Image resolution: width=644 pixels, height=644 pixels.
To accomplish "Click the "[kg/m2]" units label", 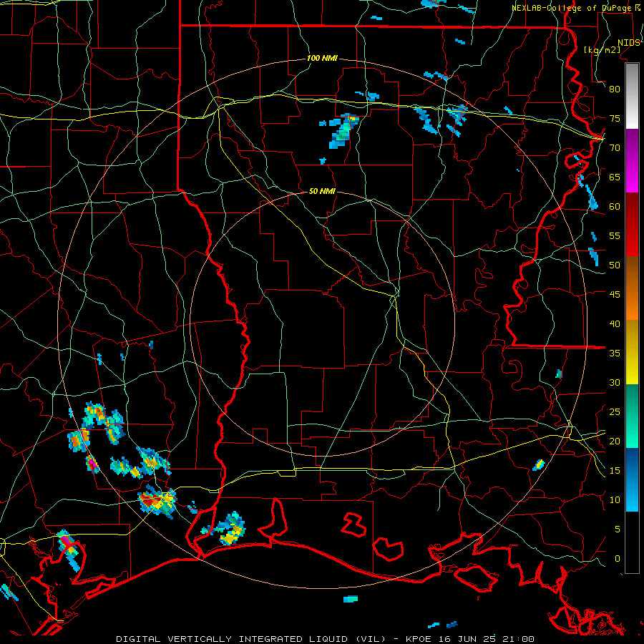I will [x=602, y=49].
